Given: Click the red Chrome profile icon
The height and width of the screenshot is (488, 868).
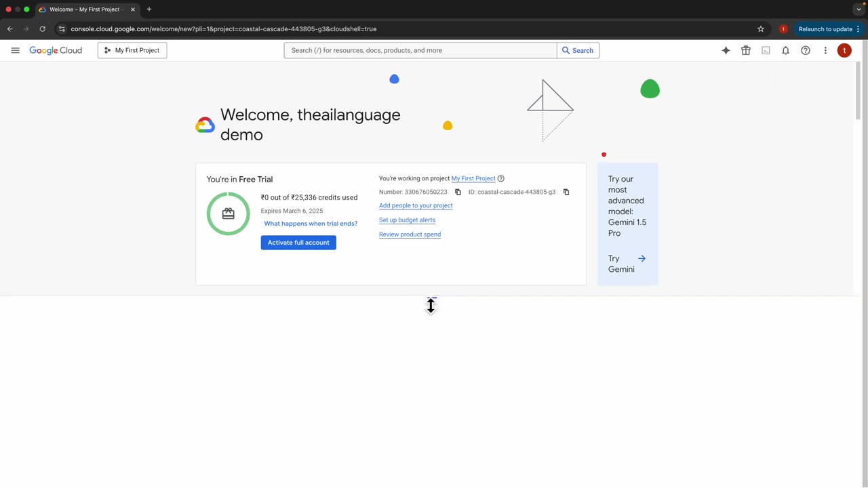Looking at the screenshot, I should 783,29.
